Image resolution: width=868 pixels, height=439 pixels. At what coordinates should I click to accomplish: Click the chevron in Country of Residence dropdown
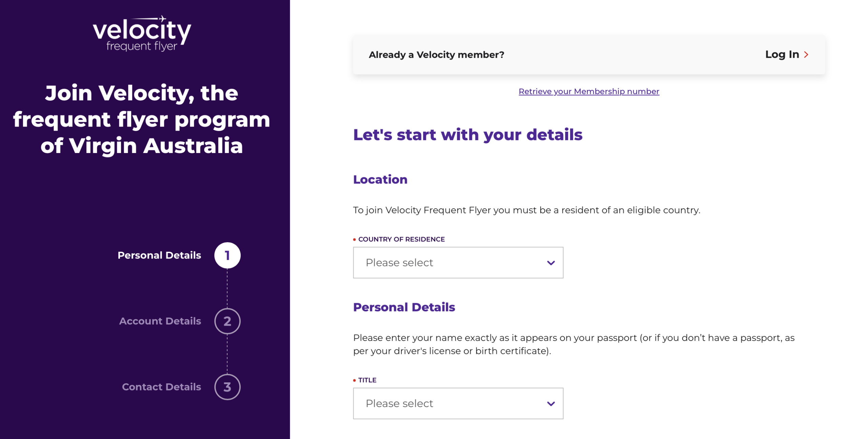click(x=551, y=263)
